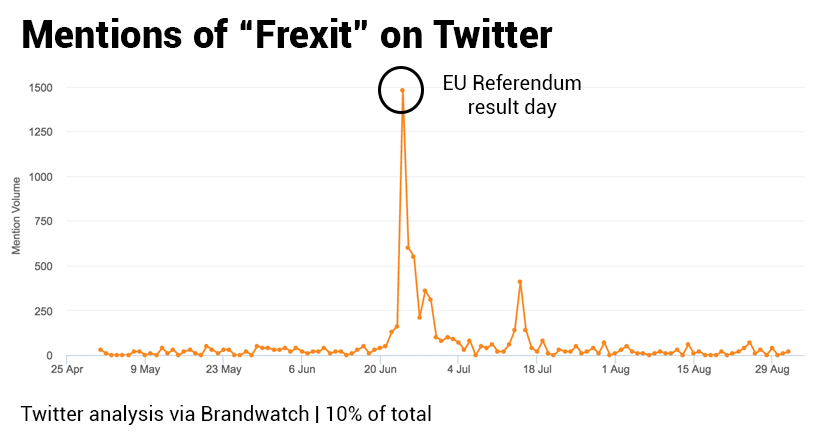The height and width of the screenshot is (437, 820).
Task: Click the "25 Apr" x-axis date
Action: (67, 370)
